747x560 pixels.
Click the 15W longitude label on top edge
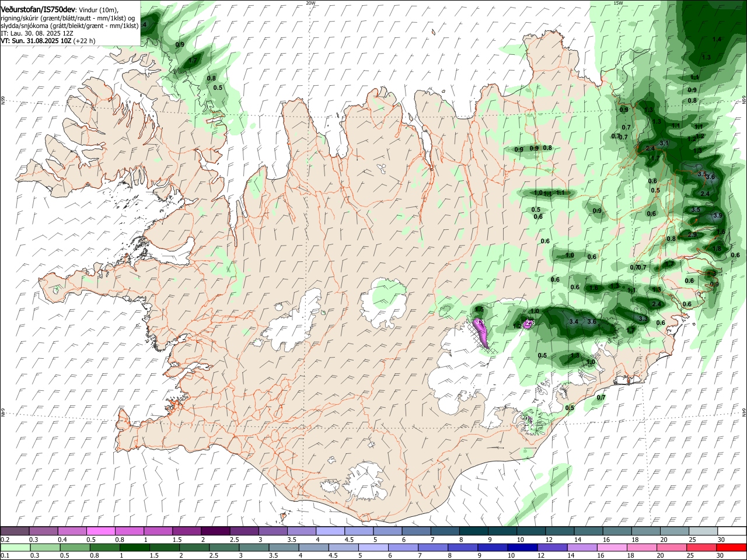coord(618,3)
